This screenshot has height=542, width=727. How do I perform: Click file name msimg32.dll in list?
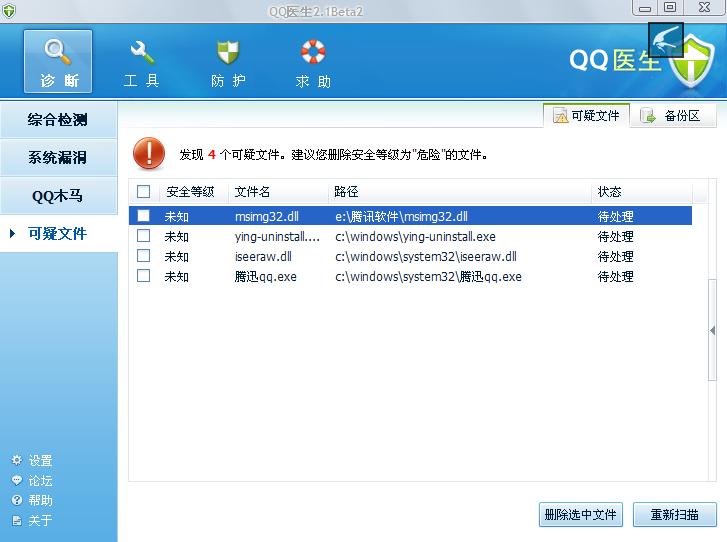pyautogui.click(x=267, y=217)
